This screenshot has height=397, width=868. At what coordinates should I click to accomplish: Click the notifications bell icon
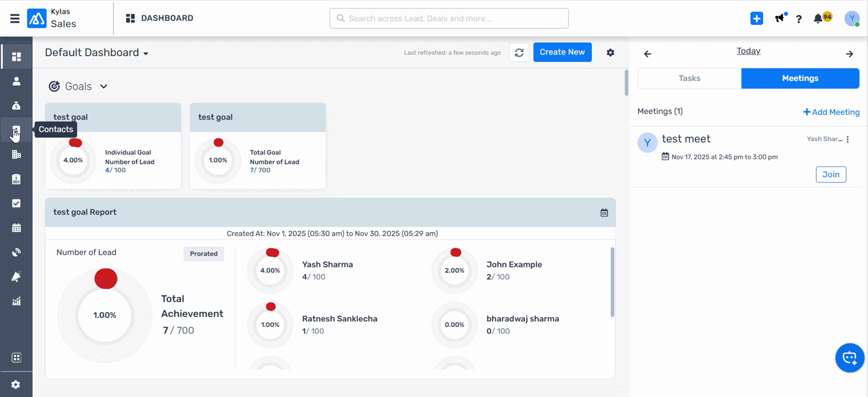pyautogui.click(x=818, y=19)
